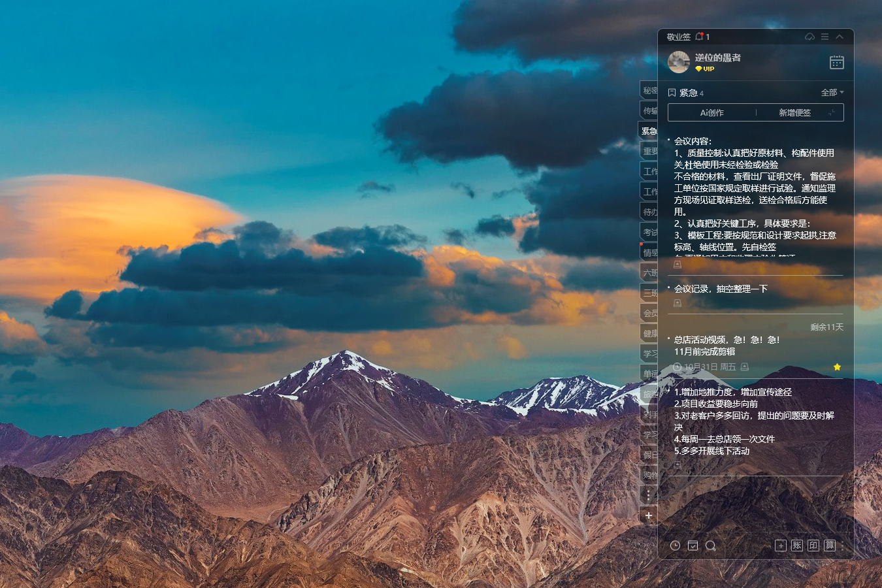882x588 pixels.
Task: Show more categories via three-dot sidebar button
Action: 648,495
